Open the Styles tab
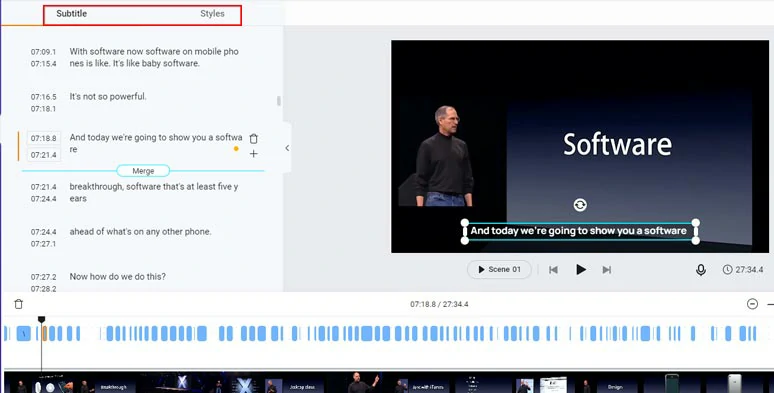The height and width of the screenshot is (393, 774). click(212, 14)
